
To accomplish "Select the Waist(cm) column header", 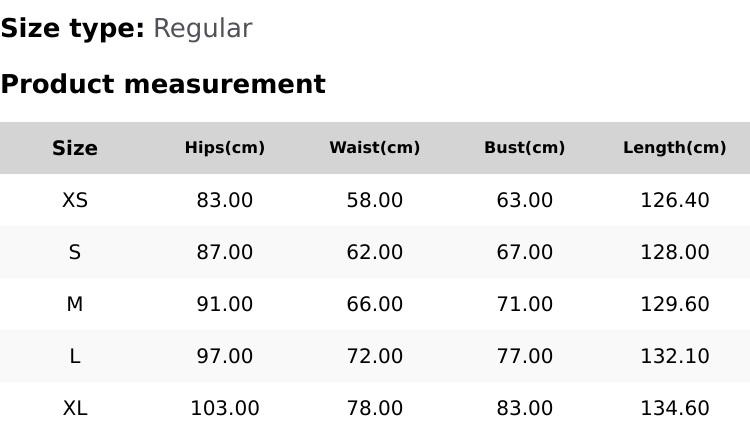I will point(375,148).
